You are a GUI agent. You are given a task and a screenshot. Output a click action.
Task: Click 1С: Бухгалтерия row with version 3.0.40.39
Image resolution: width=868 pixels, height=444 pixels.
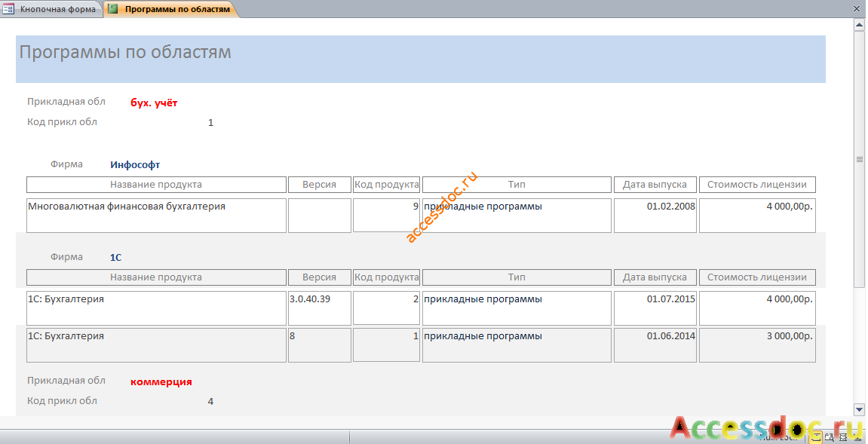(156, 308)
